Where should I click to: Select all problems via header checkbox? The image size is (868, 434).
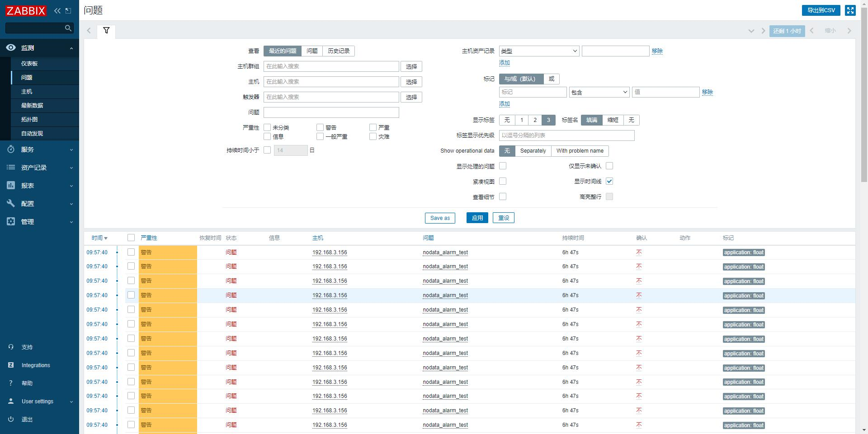pos(131,238)
